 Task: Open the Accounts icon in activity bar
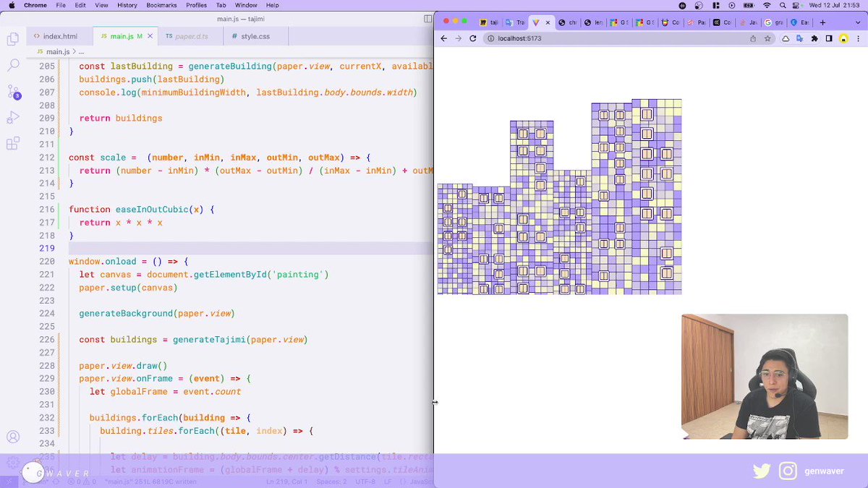(x=13, y=437)
